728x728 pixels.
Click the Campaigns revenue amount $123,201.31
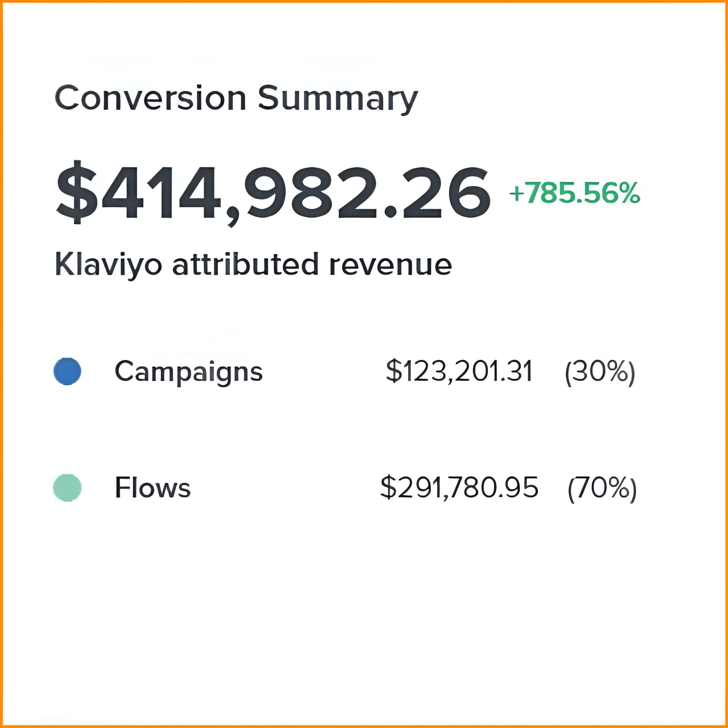tap(459, 371)
